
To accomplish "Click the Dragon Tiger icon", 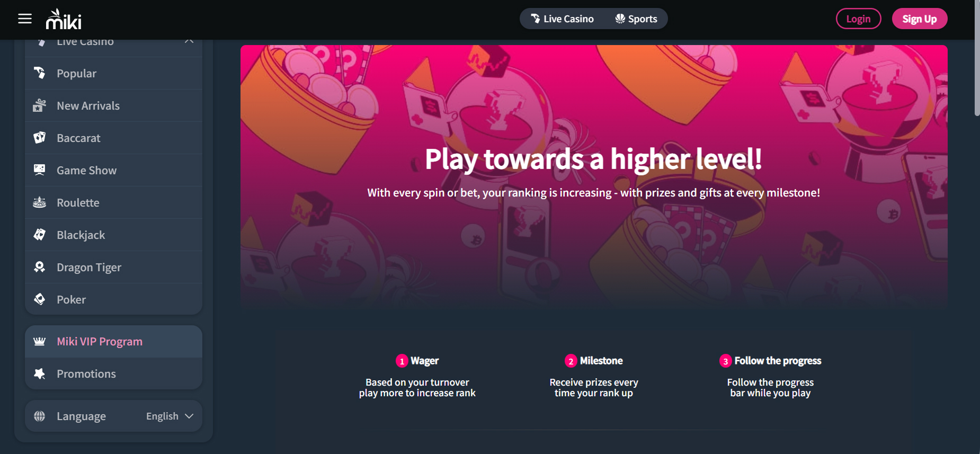I will coord(40,267).
